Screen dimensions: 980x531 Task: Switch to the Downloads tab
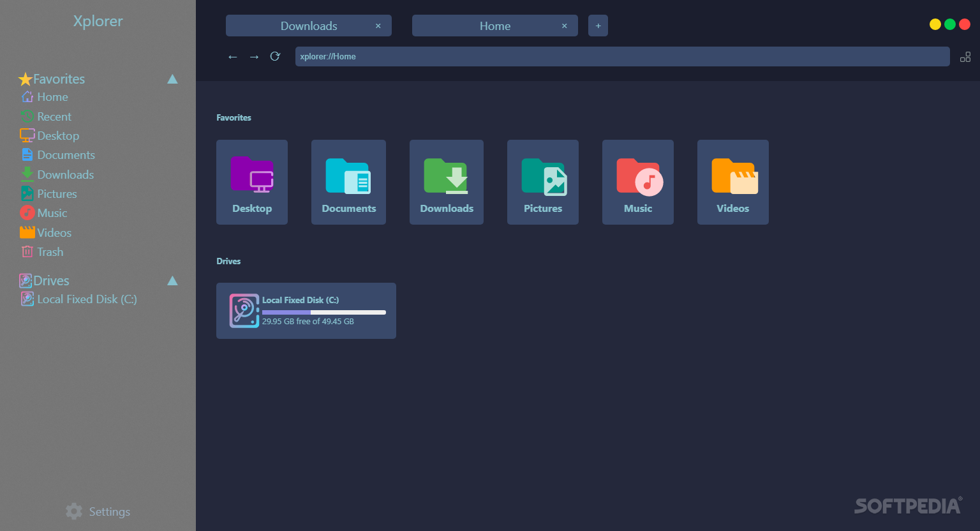pos(309,26)
